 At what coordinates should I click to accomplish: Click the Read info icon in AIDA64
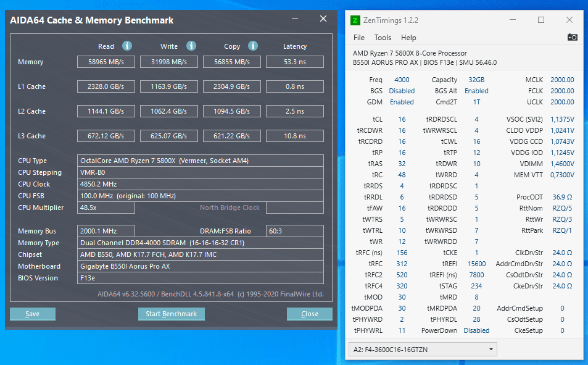(127, 46)
